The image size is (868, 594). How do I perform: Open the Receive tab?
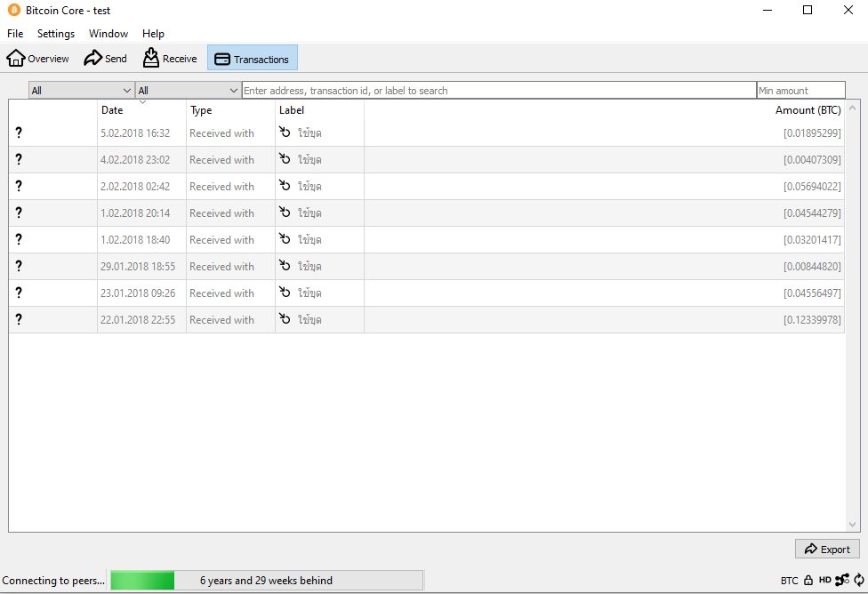(x=170, y=58)
